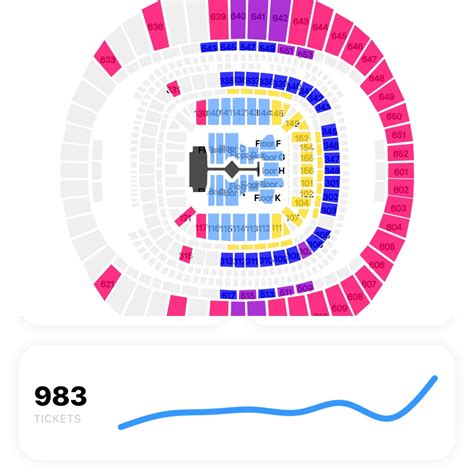Select yellow section 152 right of the floor
474x474 pixels.
(301, 137)
